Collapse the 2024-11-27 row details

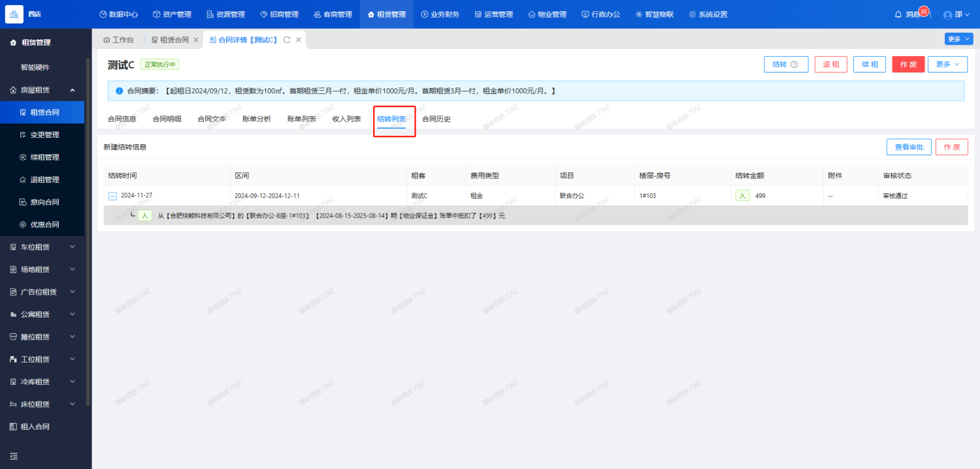[112, 196]
